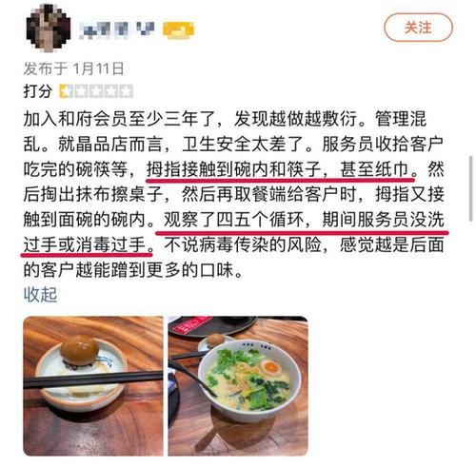Open the noodle soup bowl photo
The width and height of the screenshot is (476, 467).
click(238, 386)
